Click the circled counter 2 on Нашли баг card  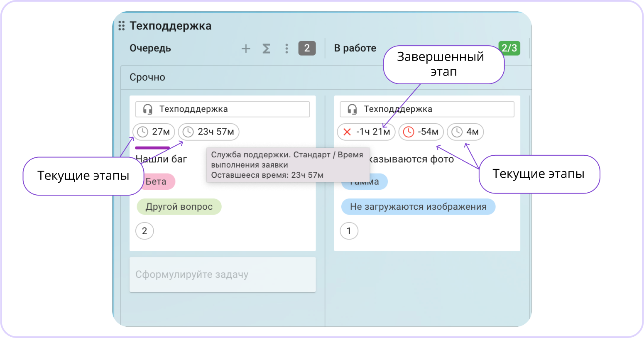144,231
